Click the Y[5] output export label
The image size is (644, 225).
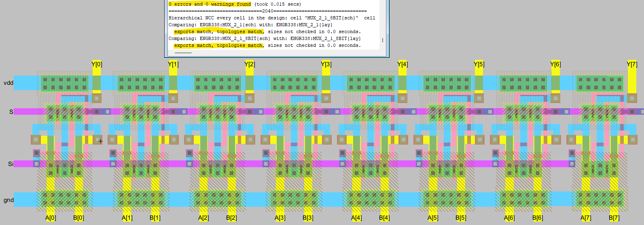(x=479, y=64)
